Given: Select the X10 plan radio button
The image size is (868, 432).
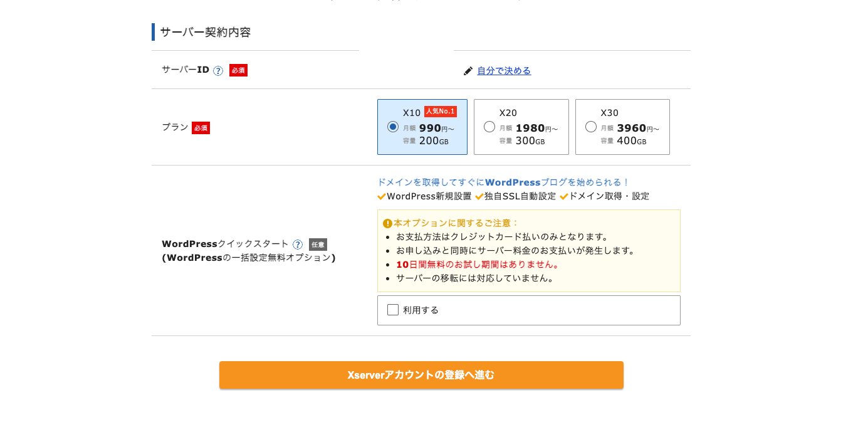Looking at the screenshot, I should 393,127.
